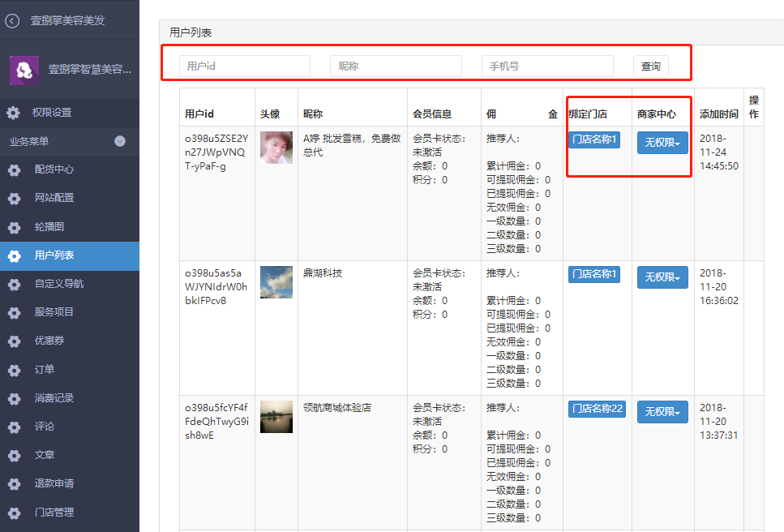Click the gear icon next to 服务项目
Screen dimensions: 784x532
(x=14, y=313)
